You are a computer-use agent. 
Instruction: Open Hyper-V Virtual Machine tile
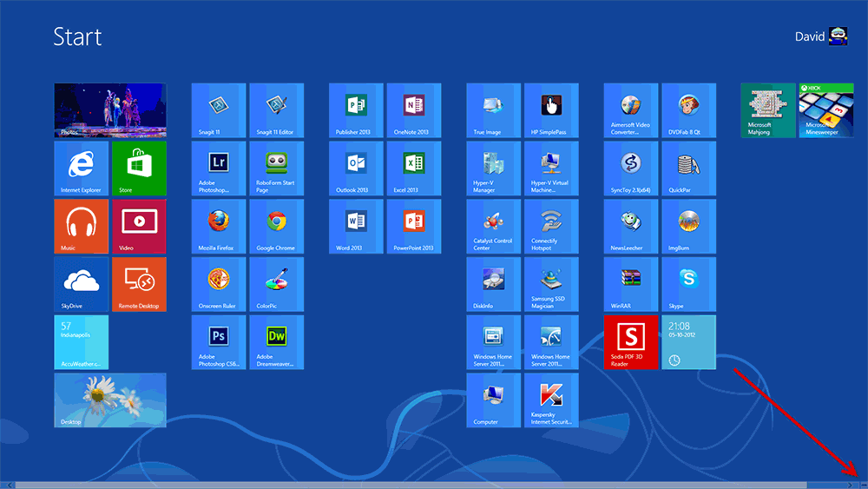click(x=551, y=169)
